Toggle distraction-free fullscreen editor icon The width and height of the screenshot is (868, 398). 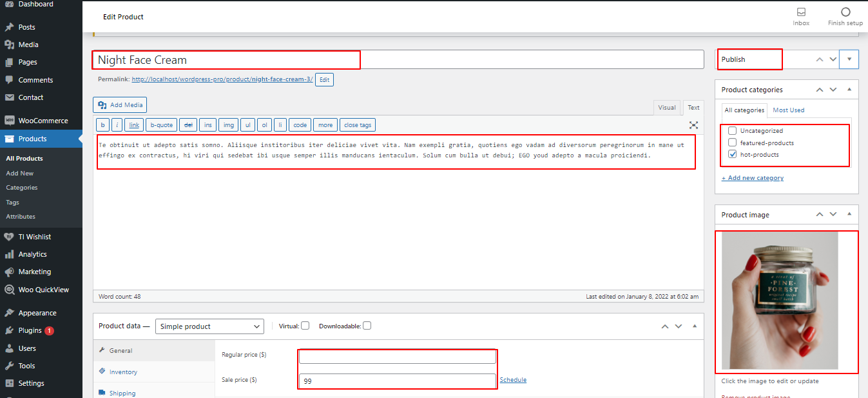pyautogui.click(x=693, y=125)
